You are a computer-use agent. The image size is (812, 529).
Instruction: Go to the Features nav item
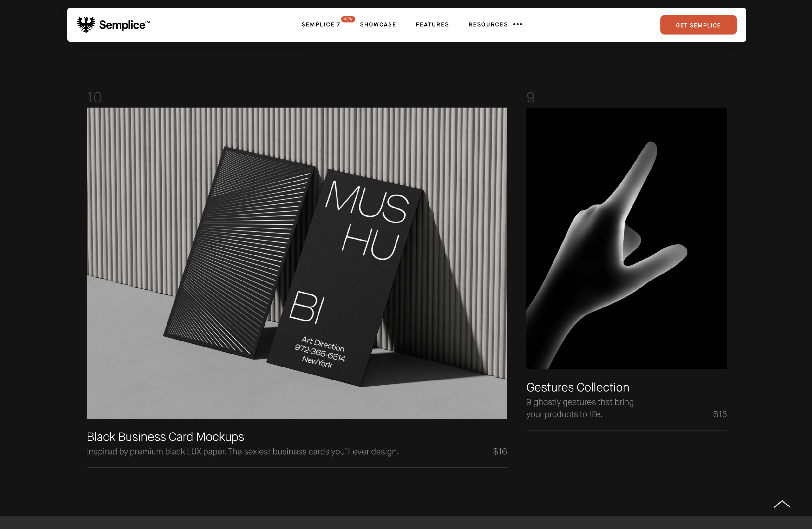point(432,24)
